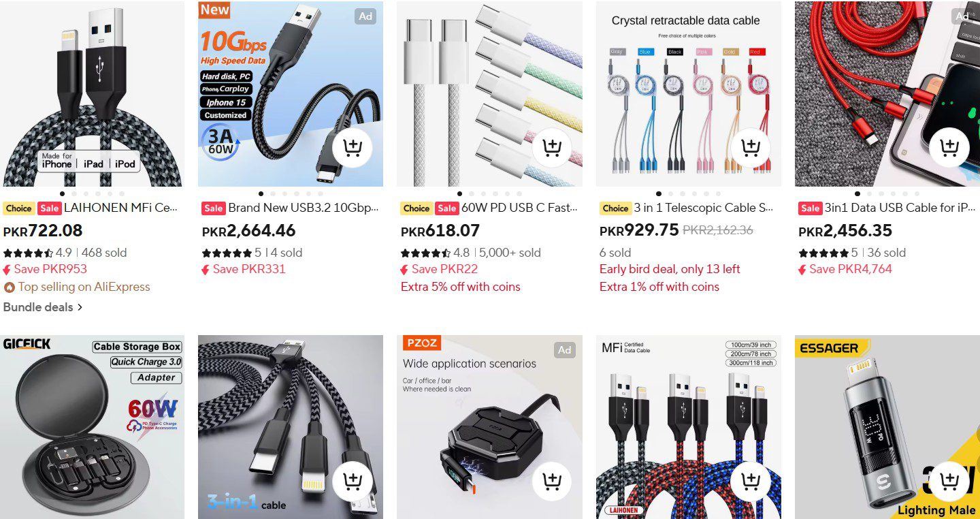Screen dimensions: 980x519
Task: Add USB3.2 10Gbps cable to cart
Action: click(x=353, y=147)
